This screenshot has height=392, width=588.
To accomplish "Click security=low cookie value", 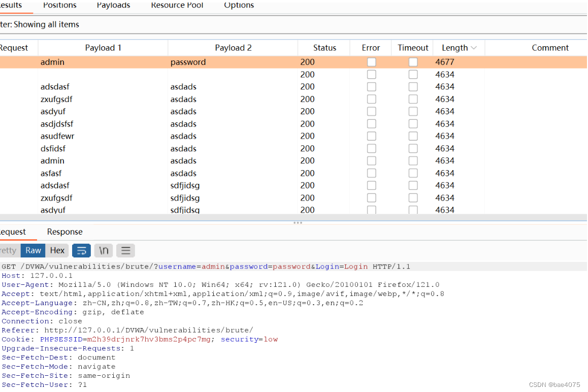I will coord(249,340).
